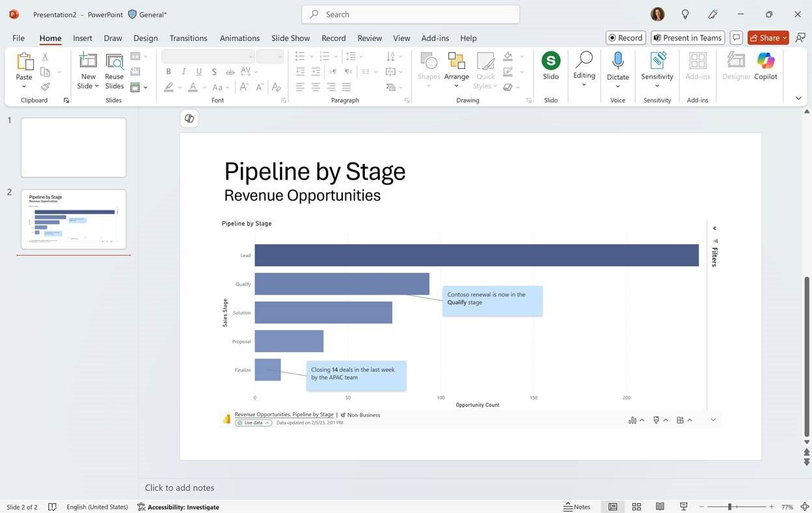This screenshot has height=513, width=812.
Task: Expand the Filters pane on chart
Action: pyautogui.click(x=714, y=229)
